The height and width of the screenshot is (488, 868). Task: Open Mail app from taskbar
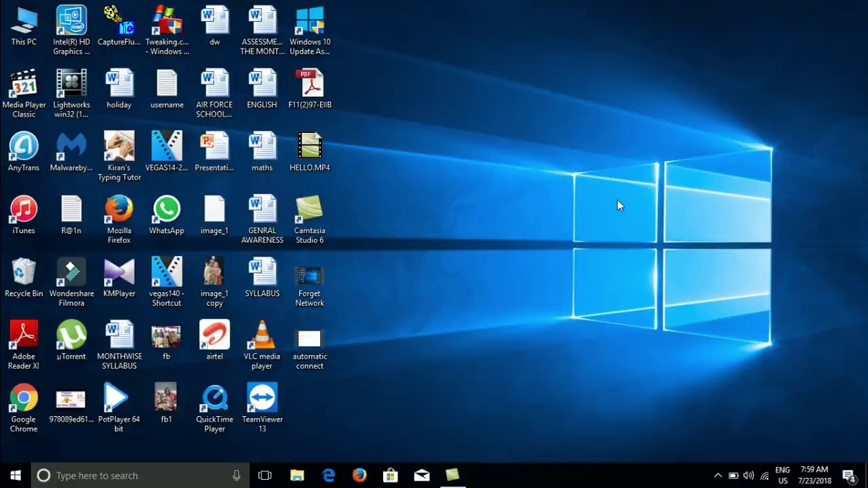click(x=422, y=475)
